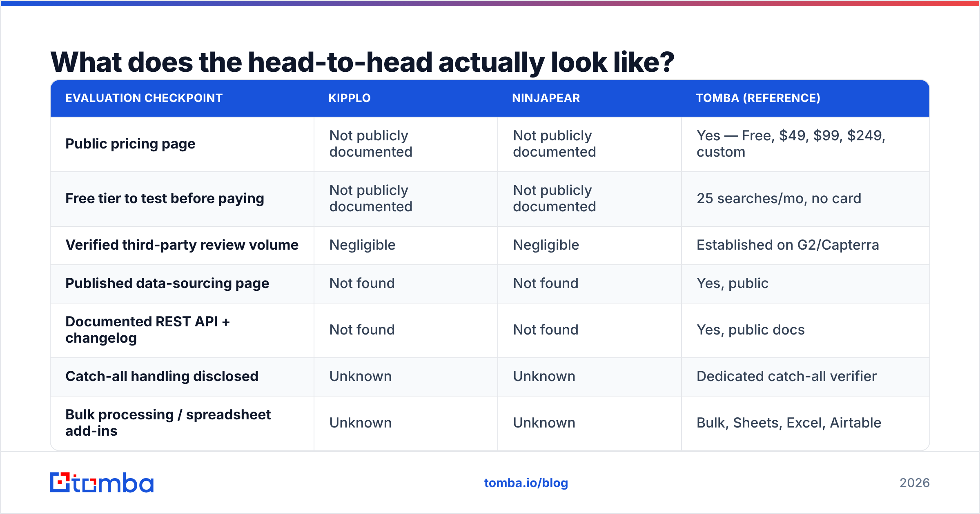Click the Tomba logo icon
Image resolution: width=980 pixels, height=514 pixels.
(60, 482)
